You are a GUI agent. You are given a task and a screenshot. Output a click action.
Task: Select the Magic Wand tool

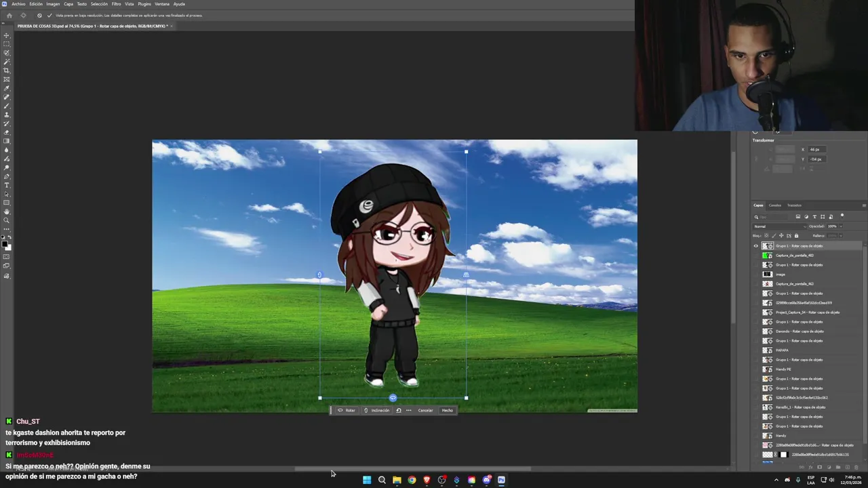pos(7,62)
